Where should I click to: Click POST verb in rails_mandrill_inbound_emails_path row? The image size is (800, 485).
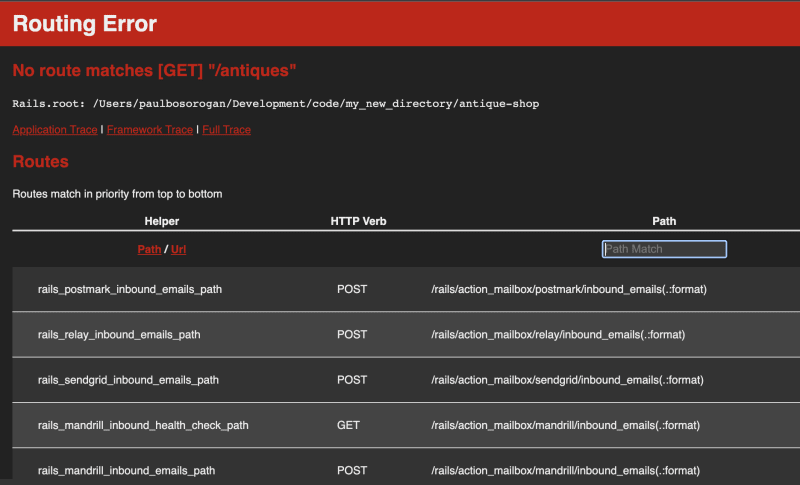pyautogui.click(x=352, y=470)
